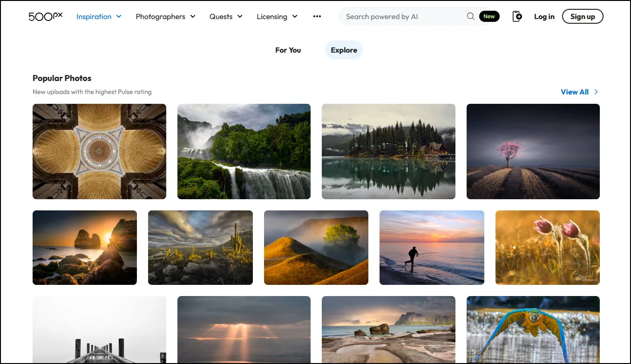Open the flying macaw parrot photo
The height and width of the screenshot is (364, 631).
tap(533, 330)
